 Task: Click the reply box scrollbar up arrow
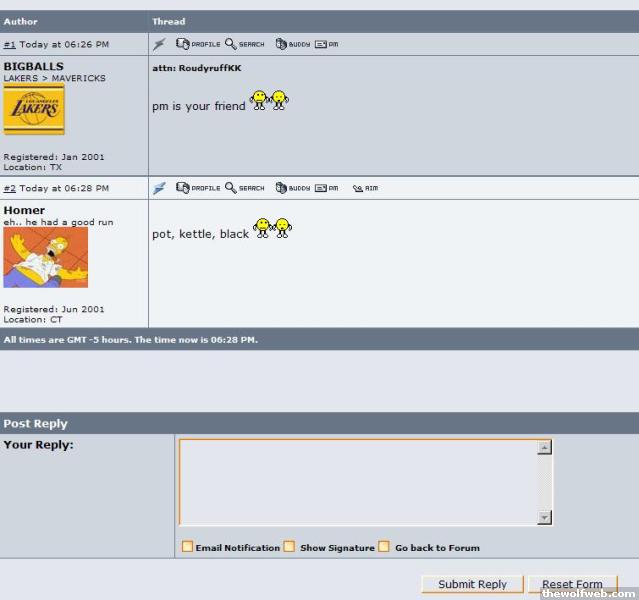pyautogui.click(x=544, y=448)
